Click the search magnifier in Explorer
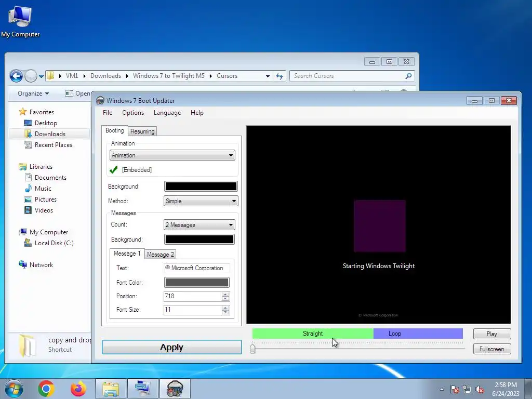Image resolution: width=532 pixels, height=399 pixels. tap(408, 76)
